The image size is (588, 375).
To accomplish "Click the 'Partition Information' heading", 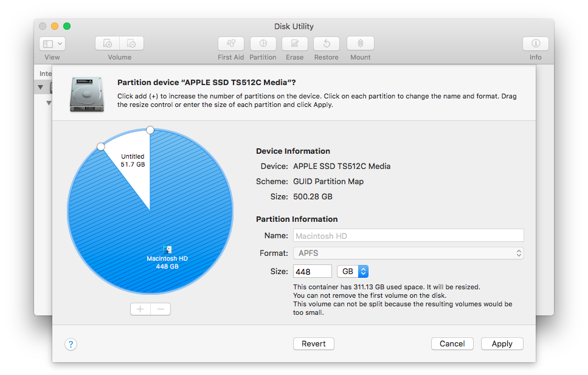I will [x=297, y=219].
